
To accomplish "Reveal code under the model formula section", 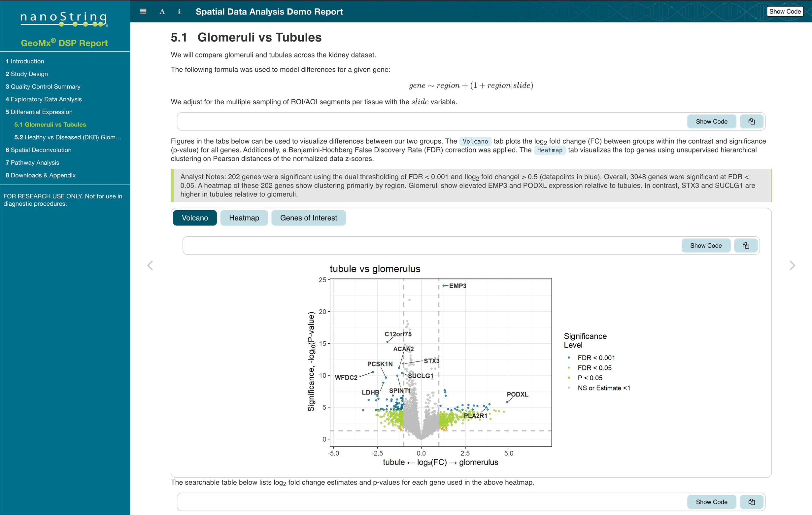I will pos(712,121).
